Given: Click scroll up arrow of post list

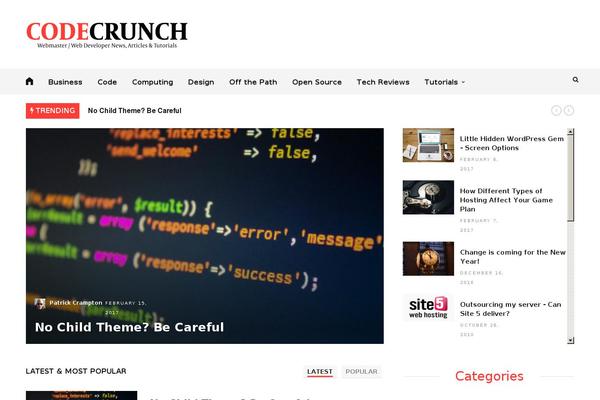Looking at the screenshot, I should coord(571,132).
